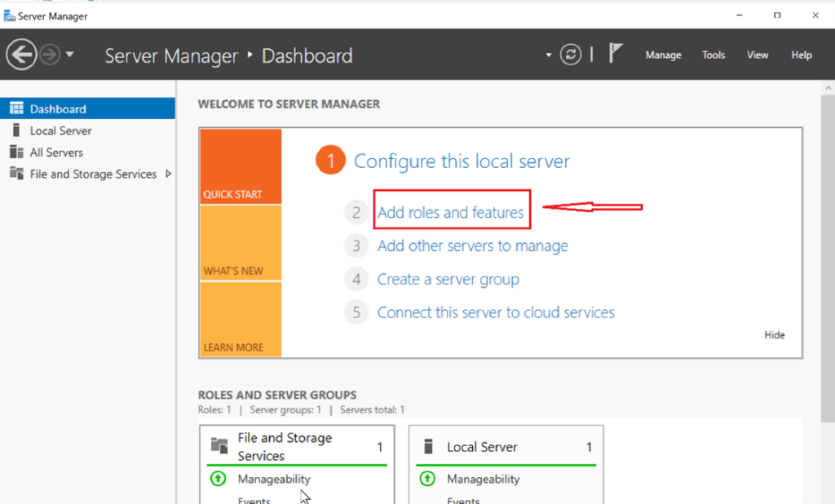
Task: Click Create a server group link
Action: 448,279
